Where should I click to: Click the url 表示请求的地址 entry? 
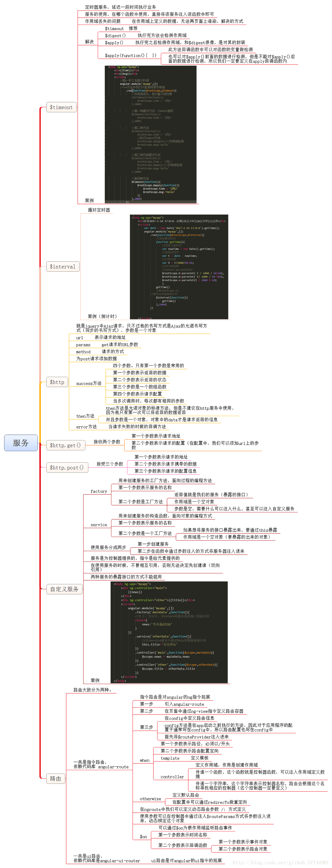[x=101, y=337]
